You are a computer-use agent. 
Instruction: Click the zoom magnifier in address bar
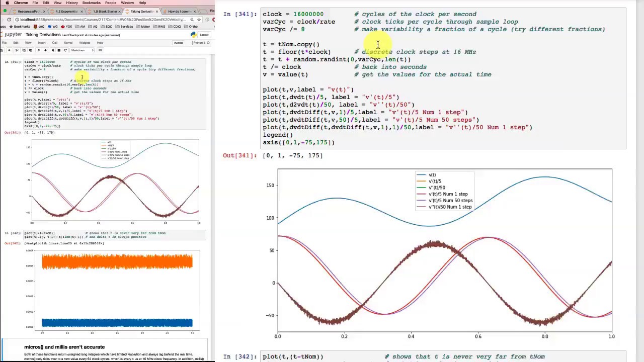tap(192, 20)
